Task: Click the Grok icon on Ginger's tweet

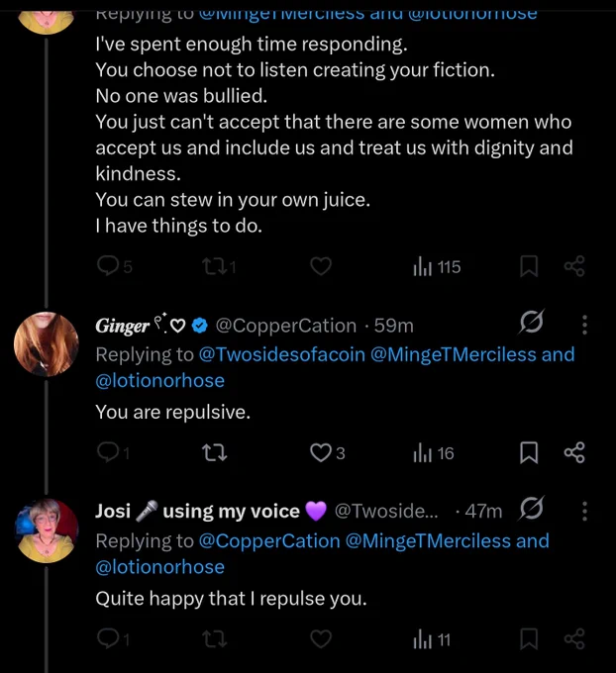Action: click(532, 322)
